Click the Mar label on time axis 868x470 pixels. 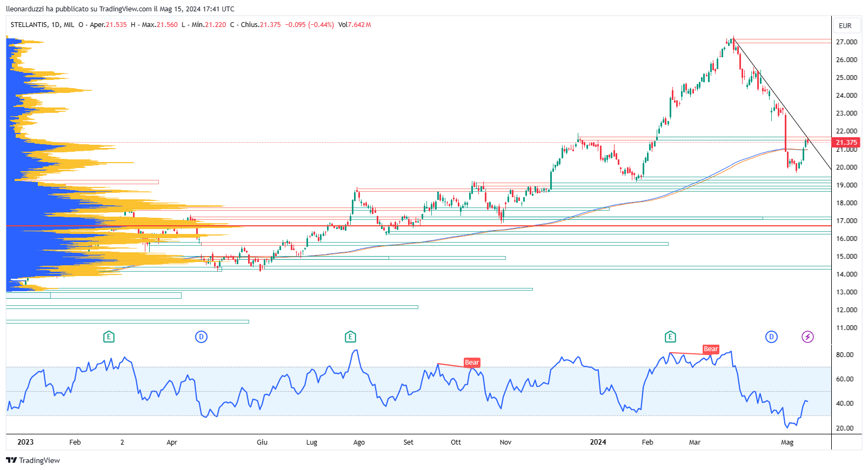coord(695,442)
